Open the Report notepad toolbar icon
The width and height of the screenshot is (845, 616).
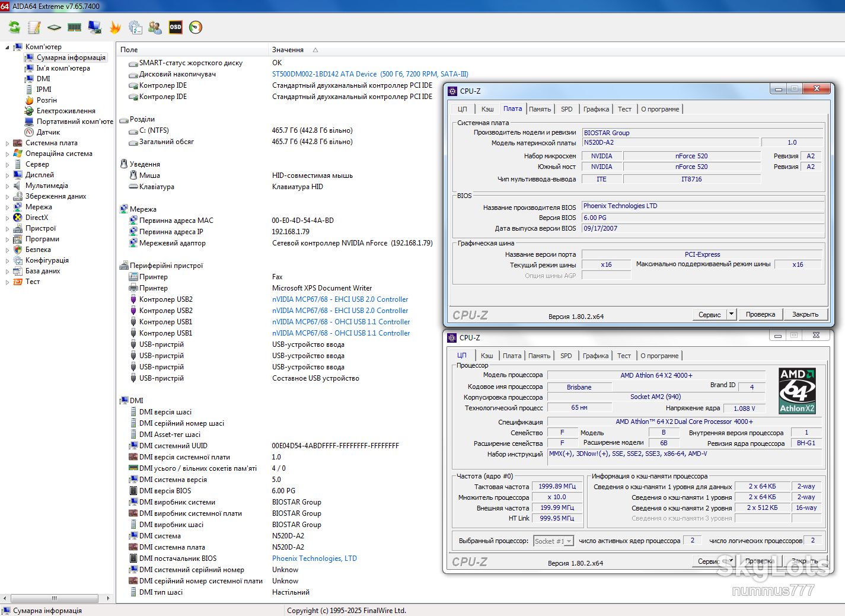tap(34, 27)
